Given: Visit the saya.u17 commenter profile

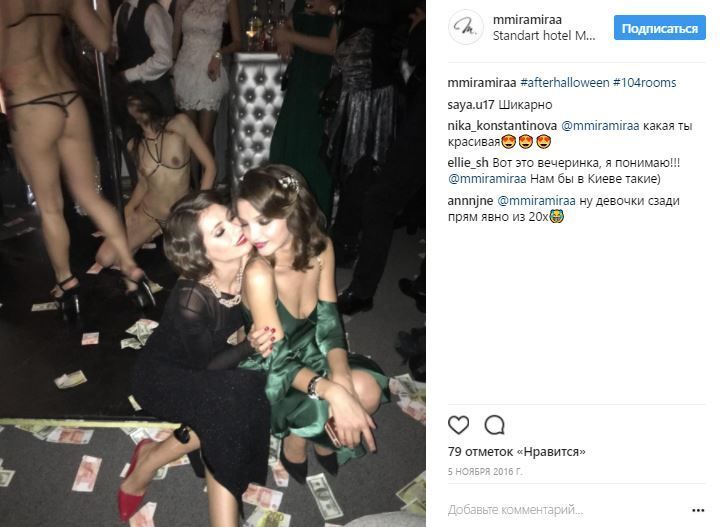Looking at the screenshot, I should click(x=471, y=105).
